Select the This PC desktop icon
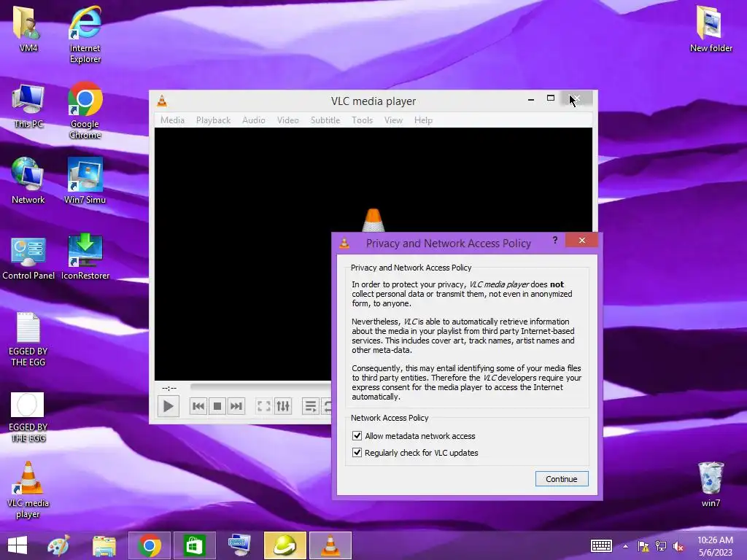The width and height of the screenshot is (747, 560). click(28, 106)
